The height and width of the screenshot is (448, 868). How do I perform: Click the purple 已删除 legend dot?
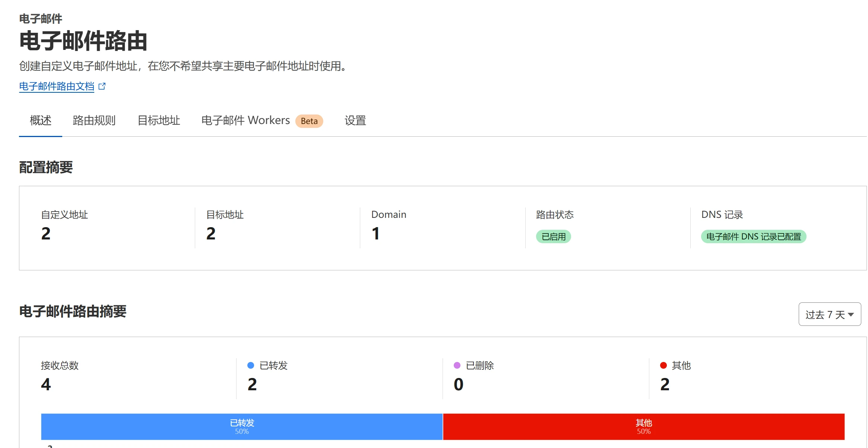click(x=457, y=366)
